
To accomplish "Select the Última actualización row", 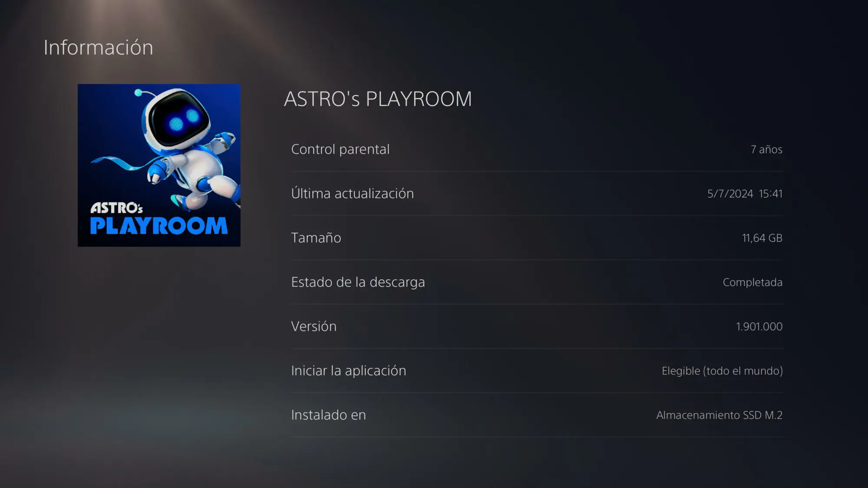I will (537, 193).
